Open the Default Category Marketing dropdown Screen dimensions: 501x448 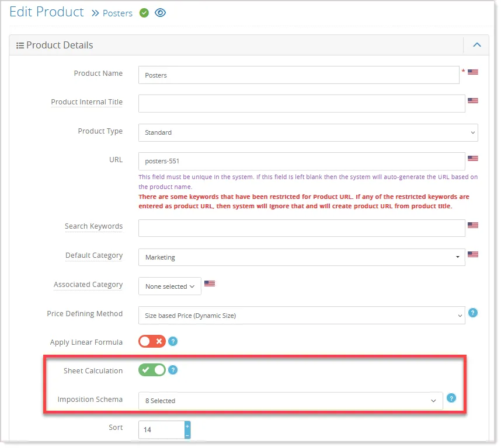tap(302, 257)
